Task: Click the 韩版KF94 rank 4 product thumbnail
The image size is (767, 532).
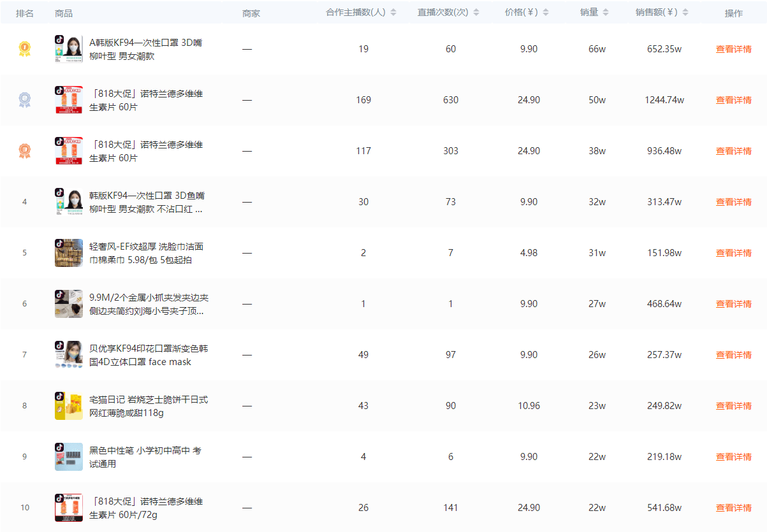Action: (69, 202)
